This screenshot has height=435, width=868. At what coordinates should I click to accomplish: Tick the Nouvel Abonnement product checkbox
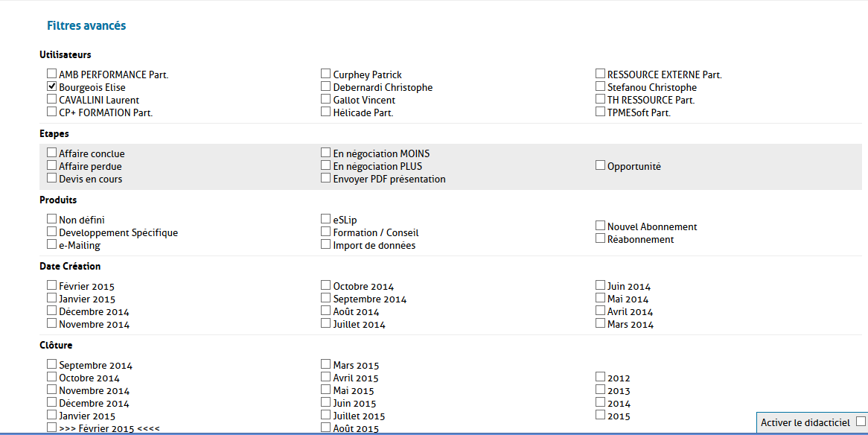click(x=600, y=226)
